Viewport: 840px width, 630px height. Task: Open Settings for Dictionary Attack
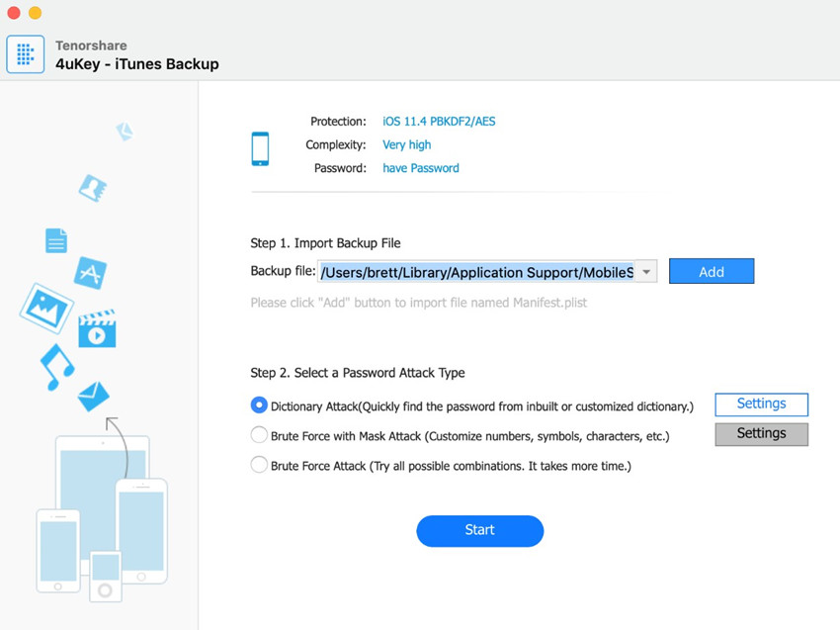click(761, 405)
